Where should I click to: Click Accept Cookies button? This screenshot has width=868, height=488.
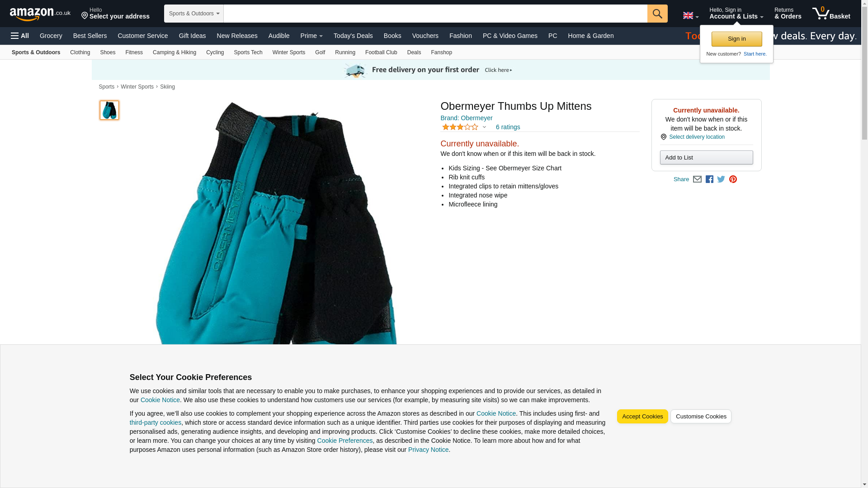642,417
